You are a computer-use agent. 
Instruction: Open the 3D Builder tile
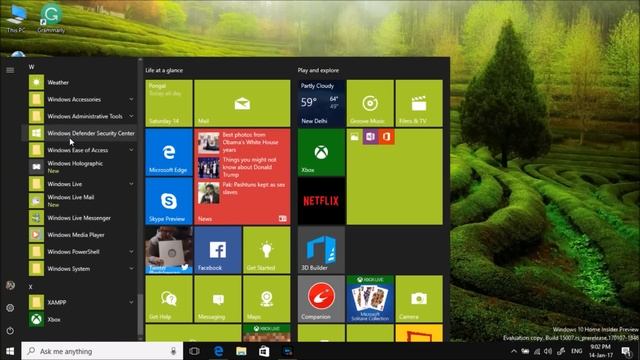pyautogui.click(x=321, y=250)
